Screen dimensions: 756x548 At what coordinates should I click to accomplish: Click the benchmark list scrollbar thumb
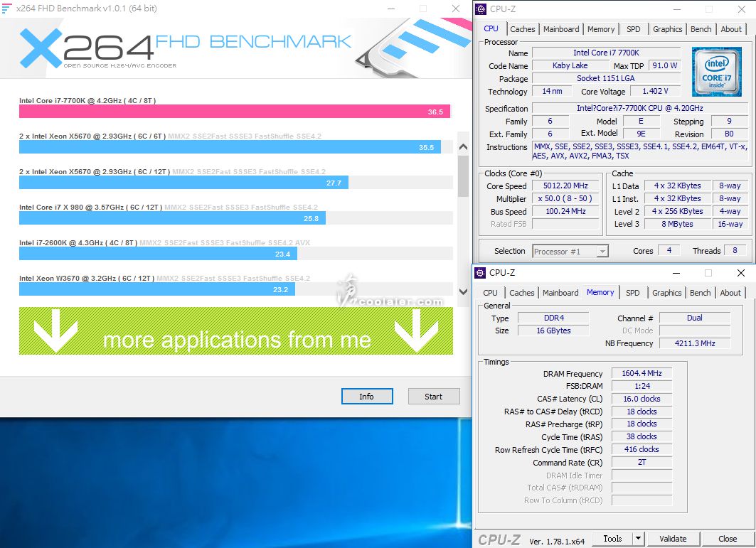click(x=463, y=176)
